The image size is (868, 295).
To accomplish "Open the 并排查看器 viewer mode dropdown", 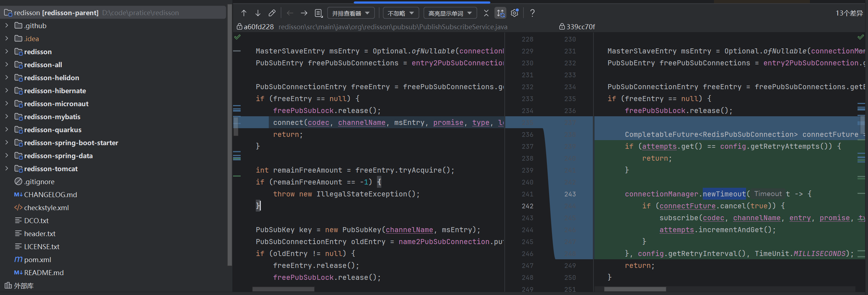I will click(351, 13).
